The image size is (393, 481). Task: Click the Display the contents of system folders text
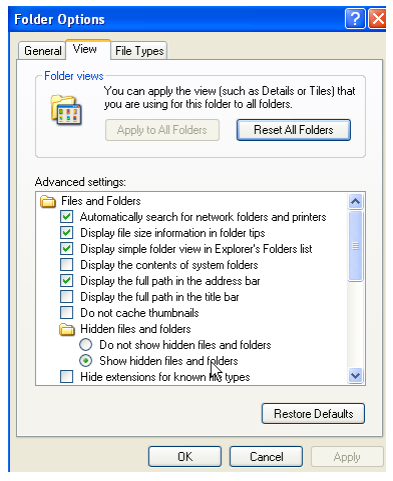(169, 265)
